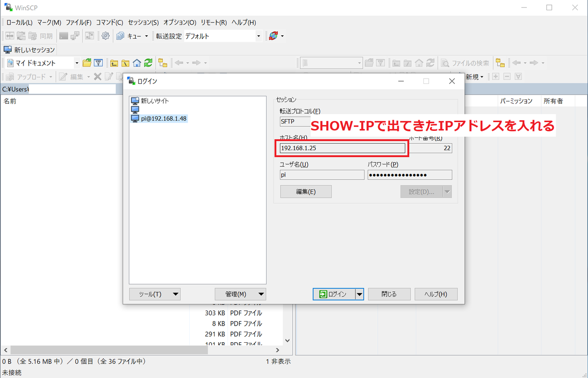Click the 編集(E) button
588x378 pixels.
pyautogui.click(x=306, y=192)
